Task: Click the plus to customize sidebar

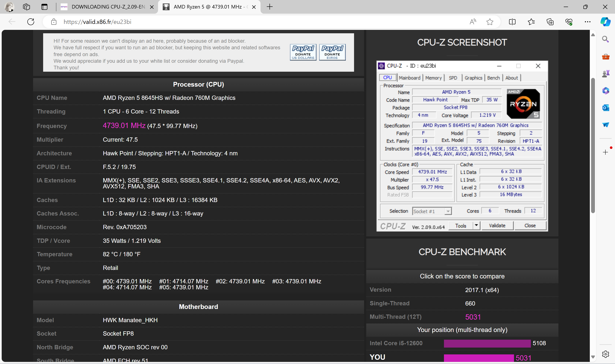Action: click(605, 152)
